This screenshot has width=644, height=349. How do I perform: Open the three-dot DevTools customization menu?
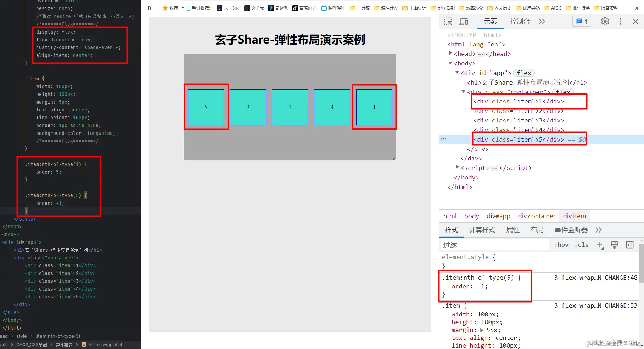(x=620, y=21)
